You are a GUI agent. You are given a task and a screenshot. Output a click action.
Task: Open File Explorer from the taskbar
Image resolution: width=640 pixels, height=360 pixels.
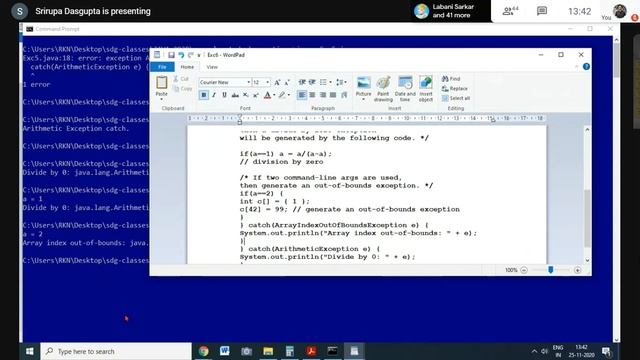(x=268, y=351)
